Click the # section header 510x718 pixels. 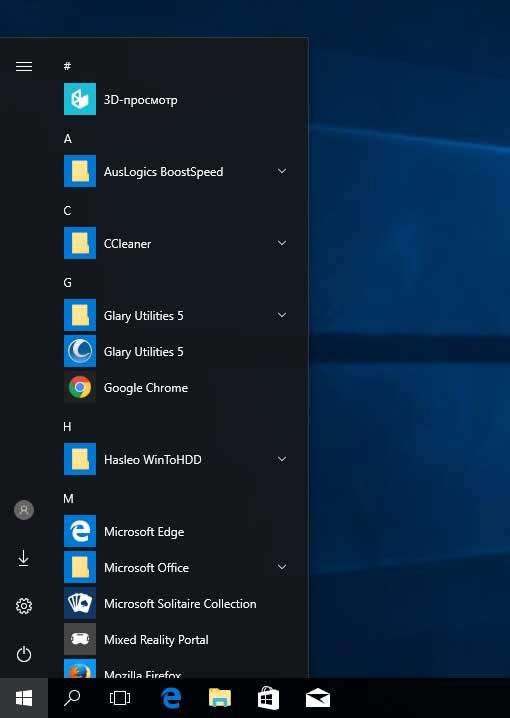pos(67,66)
